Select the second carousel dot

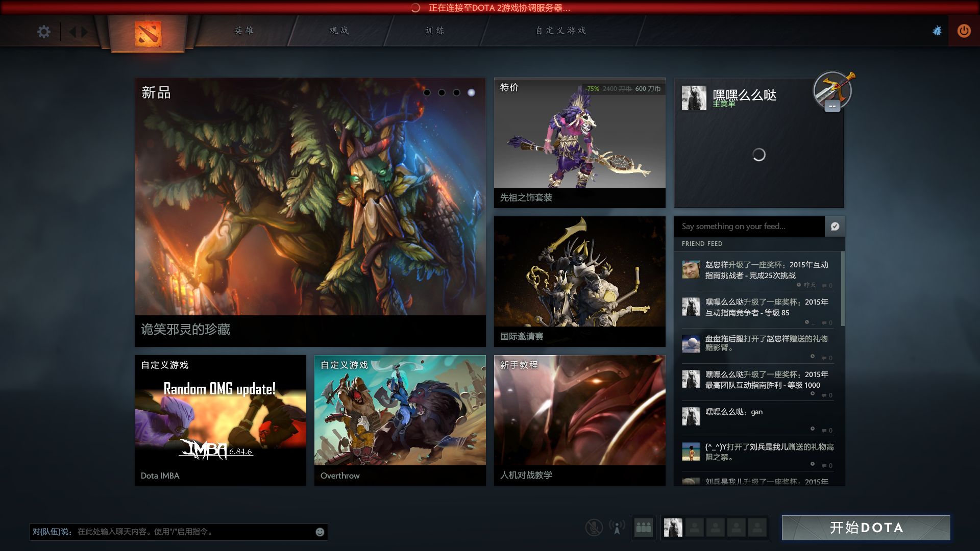click(442, 92)
